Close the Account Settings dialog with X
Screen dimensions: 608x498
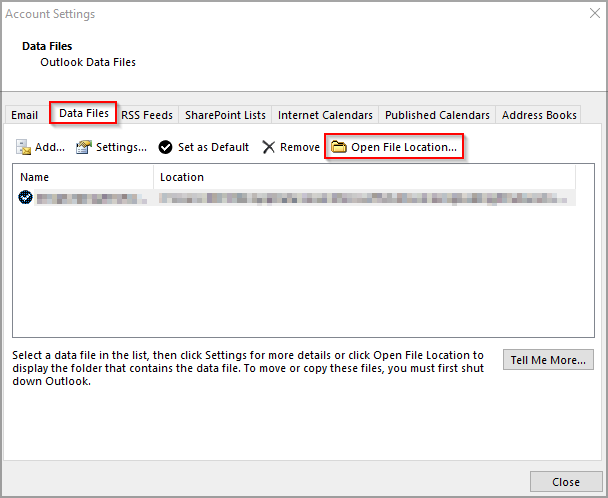(594, 13)
